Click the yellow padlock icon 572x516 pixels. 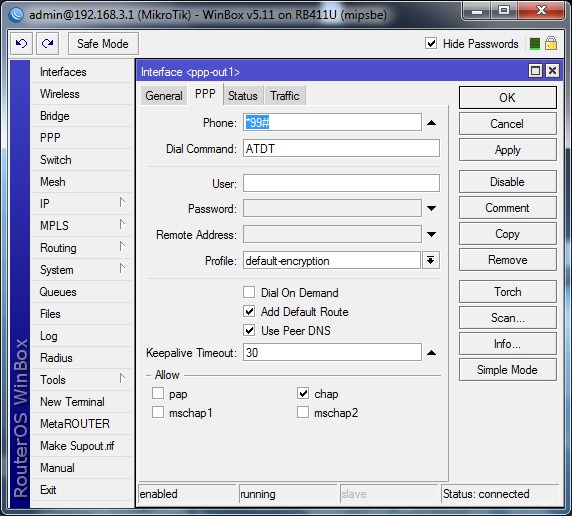(551, 43)
